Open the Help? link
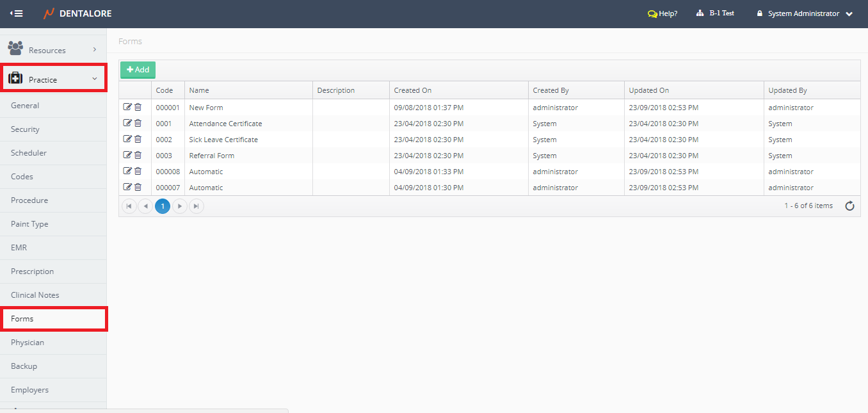The width and height of the screenshot is (868, 413). tap(663, 13)
